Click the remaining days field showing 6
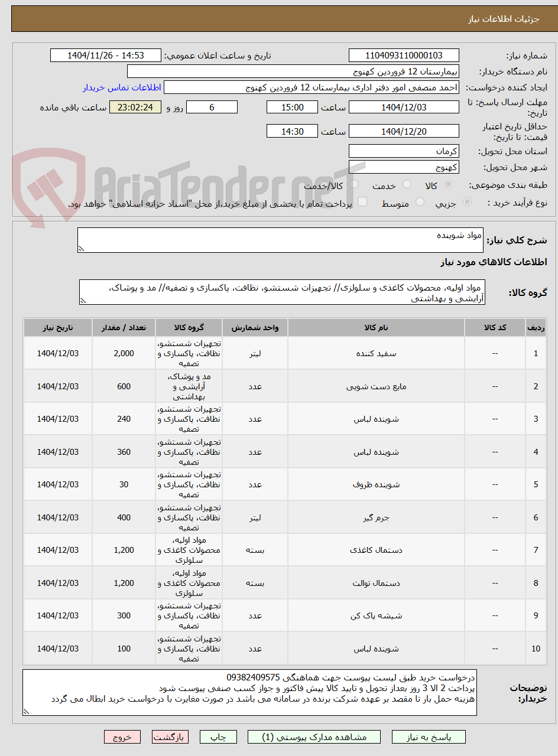Screen dimensions: 558x756 pos(212,107)
